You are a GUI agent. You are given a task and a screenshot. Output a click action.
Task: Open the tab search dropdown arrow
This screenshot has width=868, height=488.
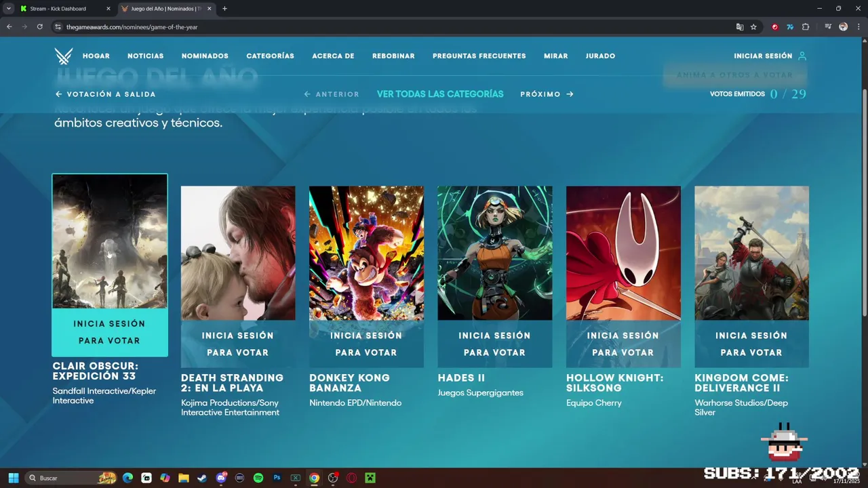coord(8,9)
